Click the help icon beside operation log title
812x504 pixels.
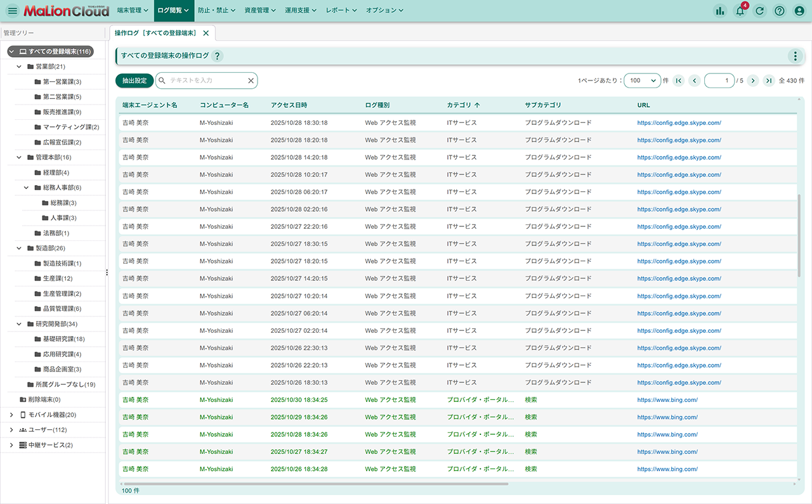coord(217,56)
